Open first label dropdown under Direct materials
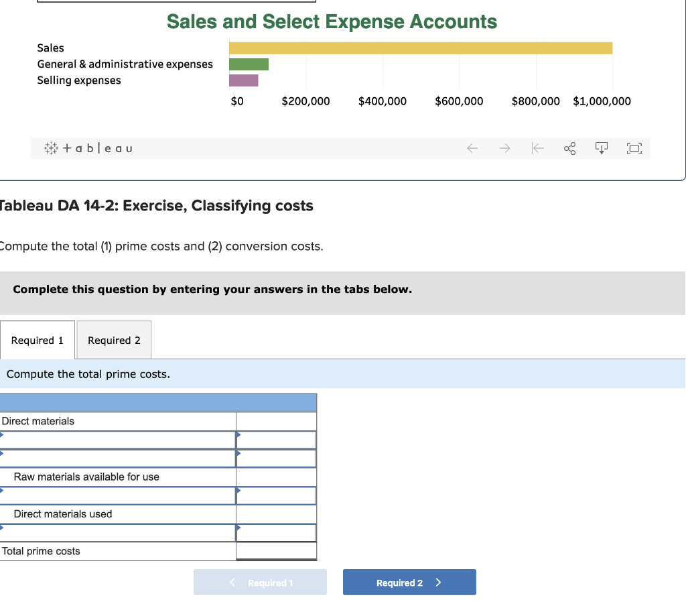Image resolution: width=686 pixels, height=616 pixels. [x=118, y=440]
